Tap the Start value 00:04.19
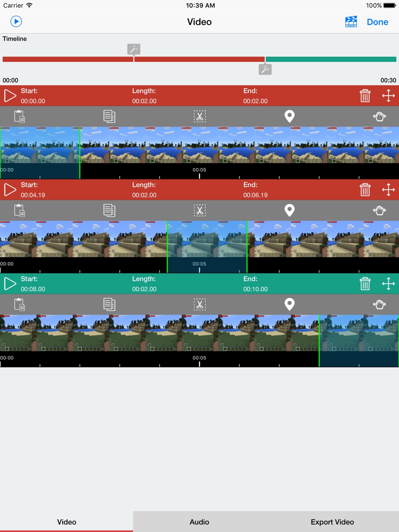Image resolution: width=399 pixels, height=532 pixels. (33, 195)
